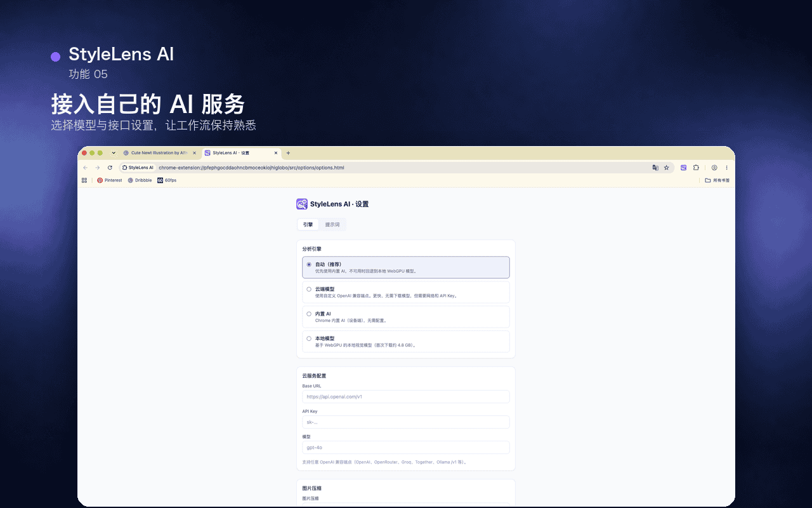This screenshot has width=812, height=508.
Task: Select the 引擎 settings tab
Action: point(308,225)
